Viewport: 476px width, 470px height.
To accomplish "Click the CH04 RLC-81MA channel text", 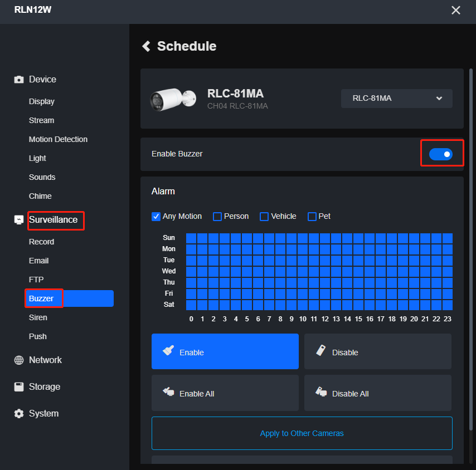I will [x=237, y=106].
